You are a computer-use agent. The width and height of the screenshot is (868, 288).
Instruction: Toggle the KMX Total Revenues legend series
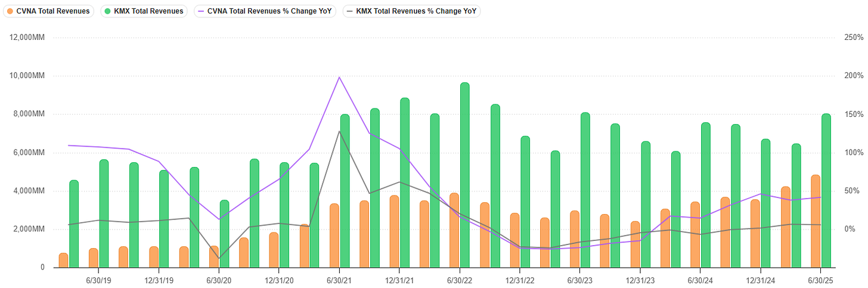tap(144, 11)
